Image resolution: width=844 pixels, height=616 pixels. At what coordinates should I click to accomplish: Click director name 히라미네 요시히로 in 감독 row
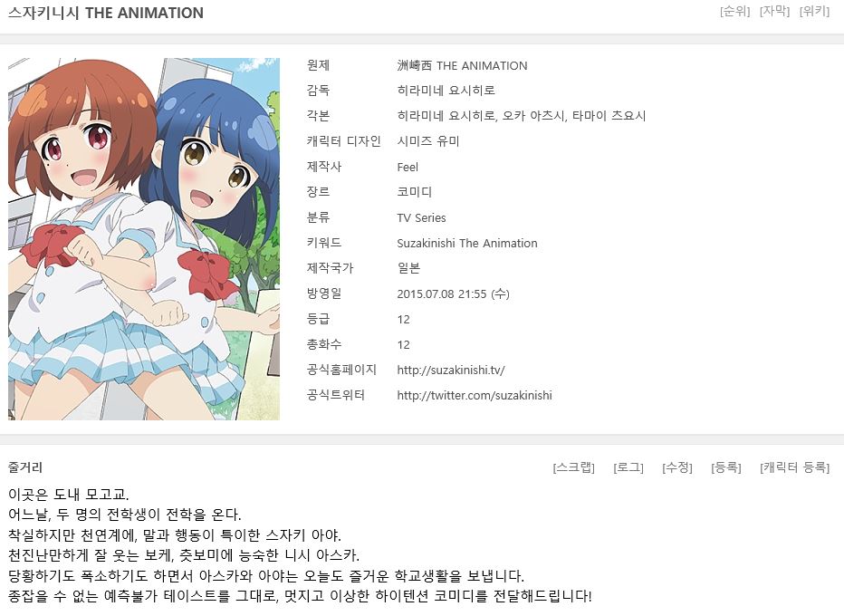pos(446,91)
